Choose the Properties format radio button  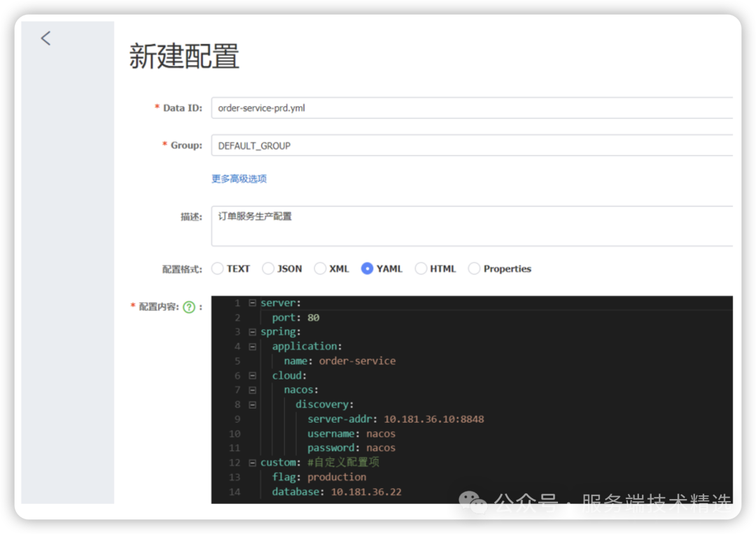coord(474,269)
